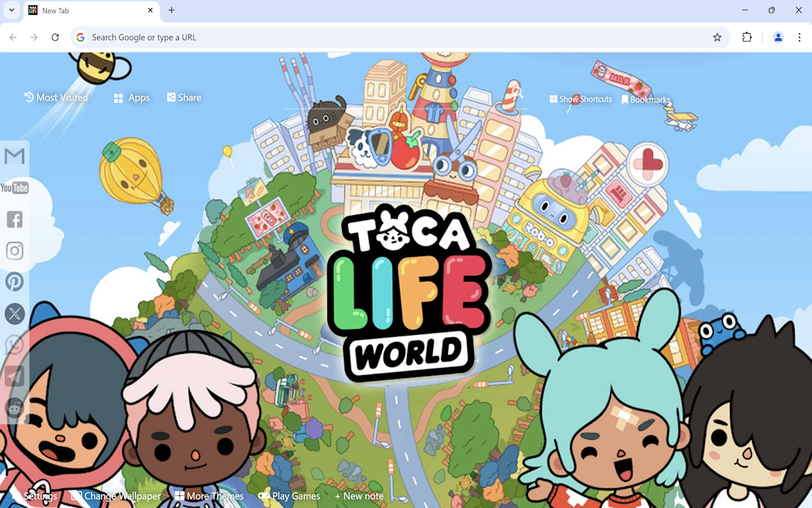
Task: Open Gmail from the sidebar
Action: point(15,156)
